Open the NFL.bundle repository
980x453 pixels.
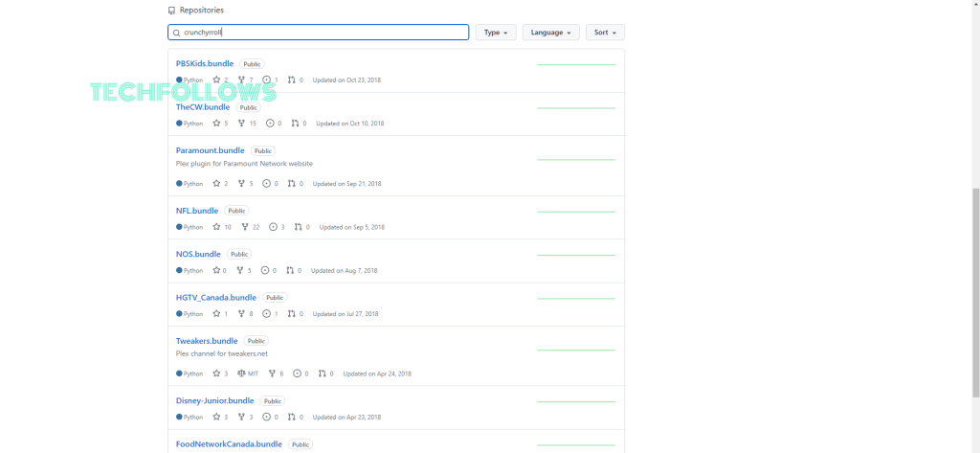pos(197,211)
